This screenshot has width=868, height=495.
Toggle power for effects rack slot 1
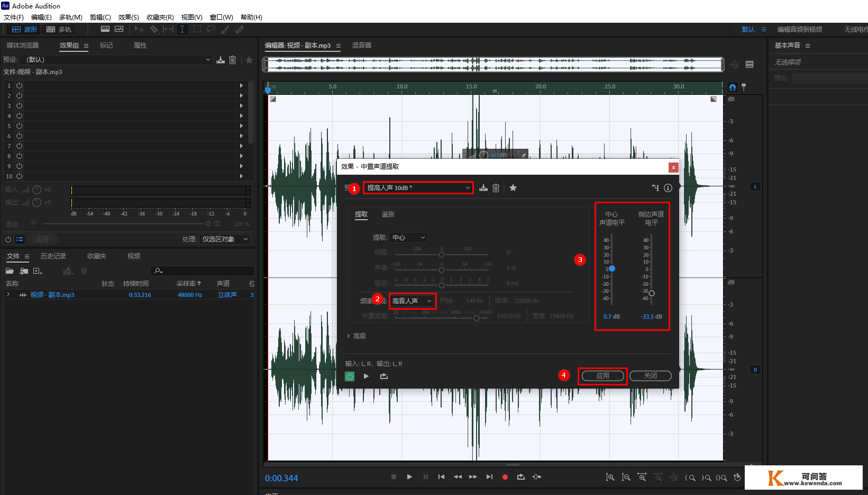point(19,86)
